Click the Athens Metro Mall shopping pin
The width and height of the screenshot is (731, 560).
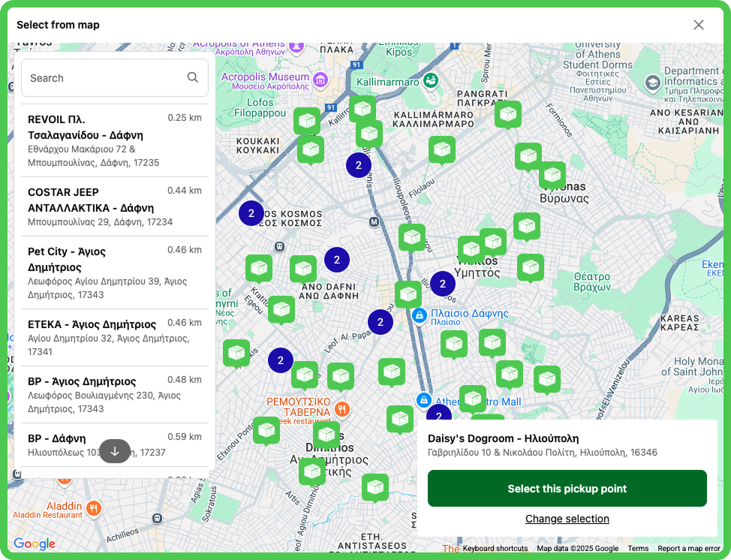tap(423, 400)
